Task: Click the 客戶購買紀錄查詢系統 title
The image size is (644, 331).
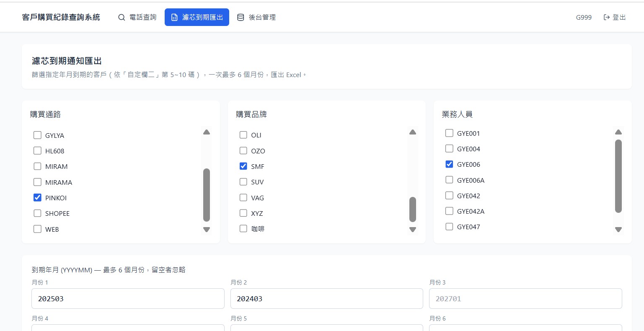Action: [61, 17]
